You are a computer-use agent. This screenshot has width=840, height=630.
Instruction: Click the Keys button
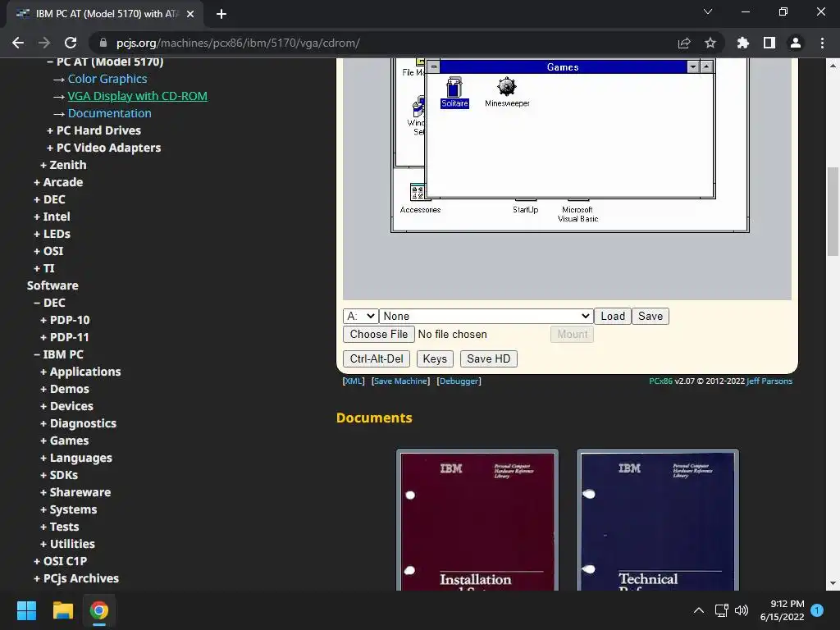(435, 359)
